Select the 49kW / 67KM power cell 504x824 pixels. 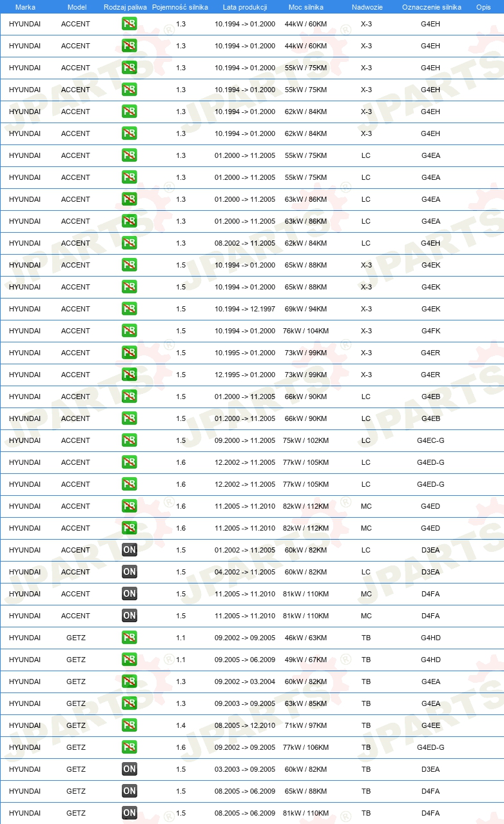[305, 660]
